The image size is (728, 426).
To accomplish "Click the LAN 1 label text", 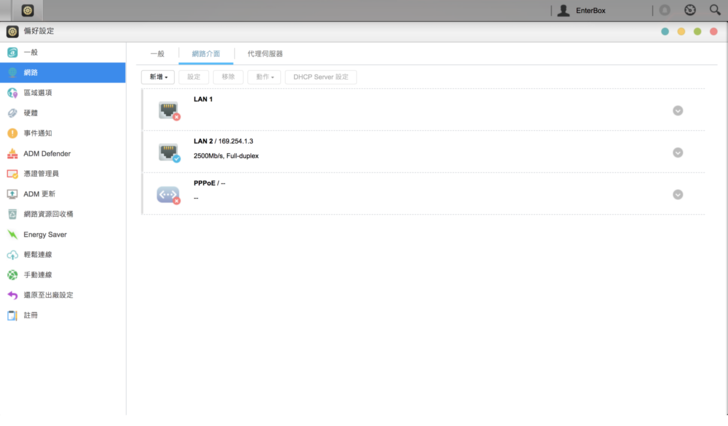I will click(x=203, y=99).
